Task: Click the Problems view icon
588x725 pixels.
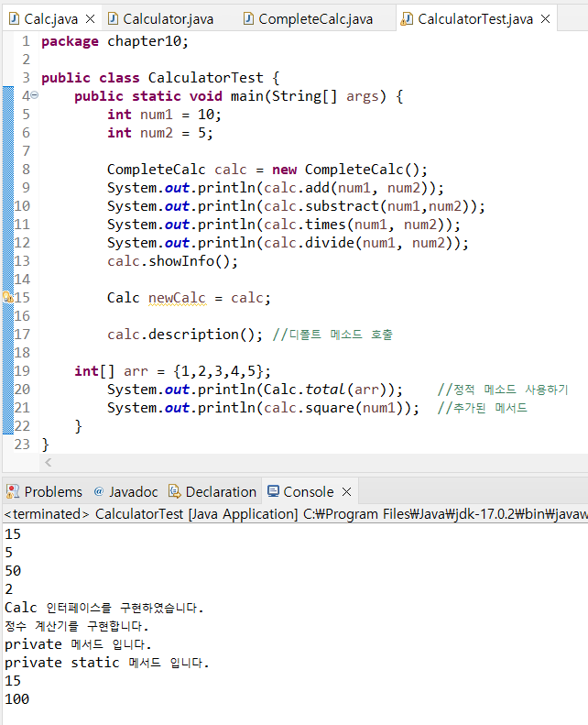Action: click(13, 491)
